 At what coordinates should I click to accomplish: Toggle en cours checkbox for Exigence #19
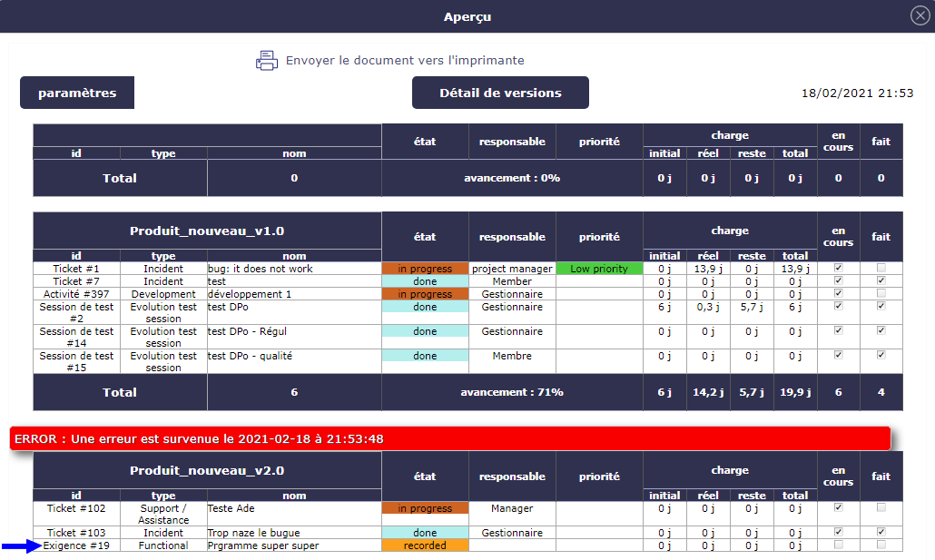(x=838, y=545)
